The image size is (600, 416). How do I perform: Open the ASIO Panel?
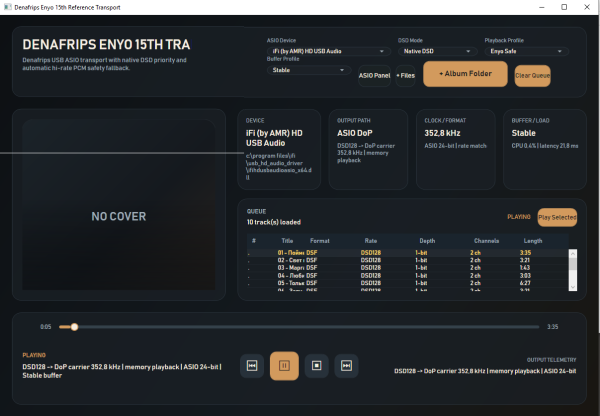pos(374,75)
